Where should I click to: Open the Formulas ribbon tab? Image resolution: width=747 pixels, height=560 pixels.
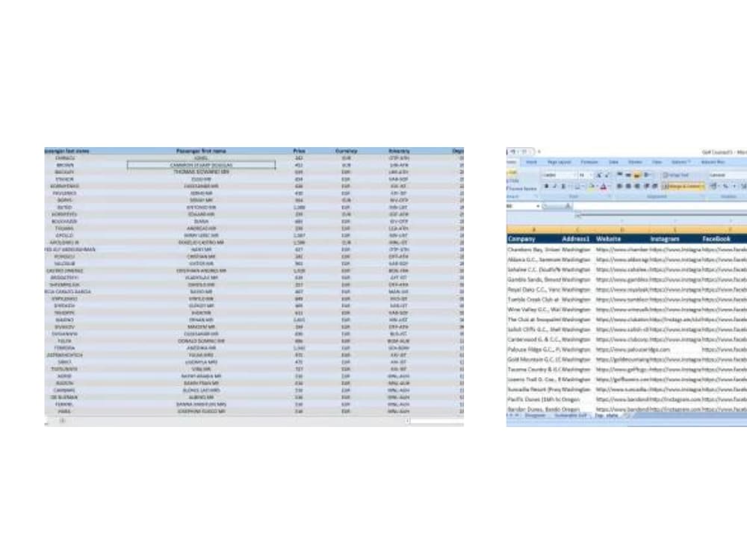(x=590, y=162)
